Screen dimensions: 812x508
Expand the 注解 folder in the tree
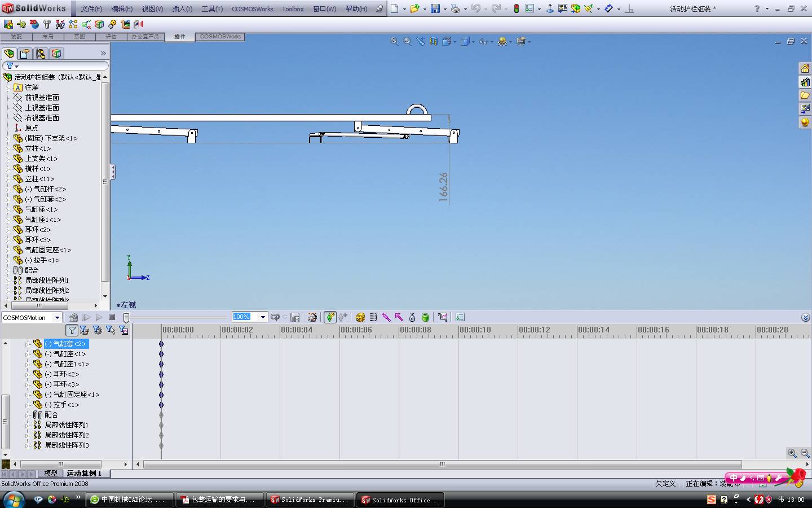click(7, 87)
